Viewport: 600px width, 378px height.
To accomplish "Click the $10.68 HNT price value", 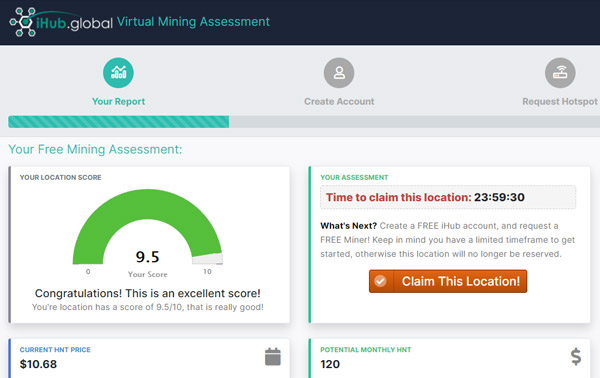I will pyautogui.click(x=38, y=364).
